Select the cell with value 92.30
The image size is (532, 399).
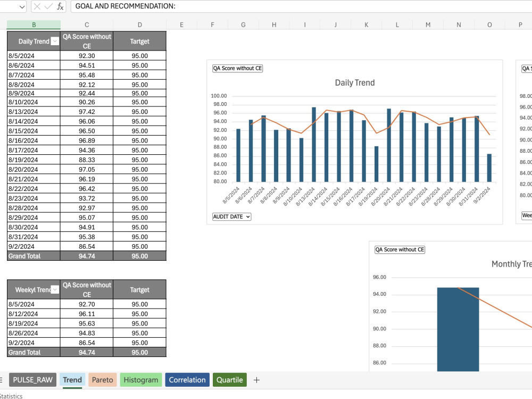tap(87, 56)
